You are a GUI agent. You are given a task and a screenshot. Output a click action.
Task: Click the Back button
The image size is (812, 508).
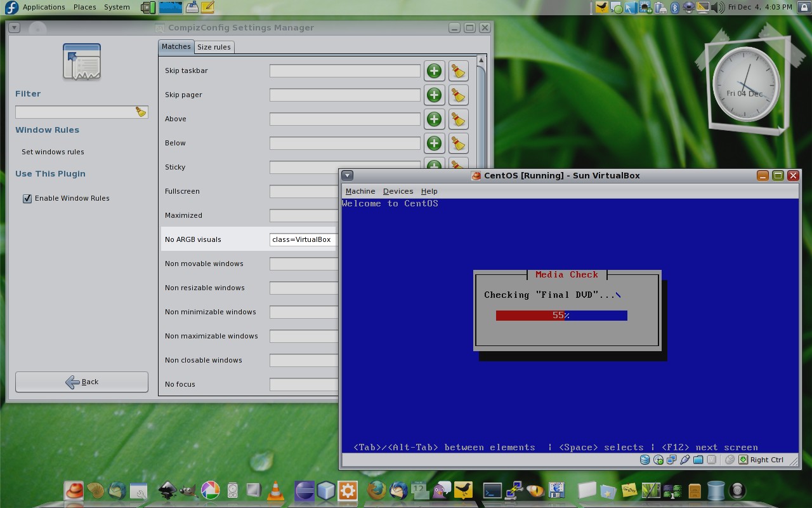82,382
